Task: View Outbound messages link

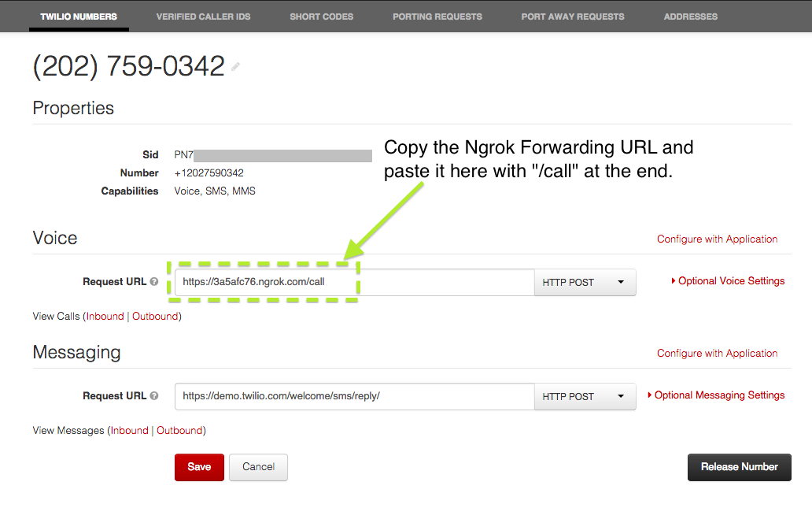Action: click(x=179, y=430)
